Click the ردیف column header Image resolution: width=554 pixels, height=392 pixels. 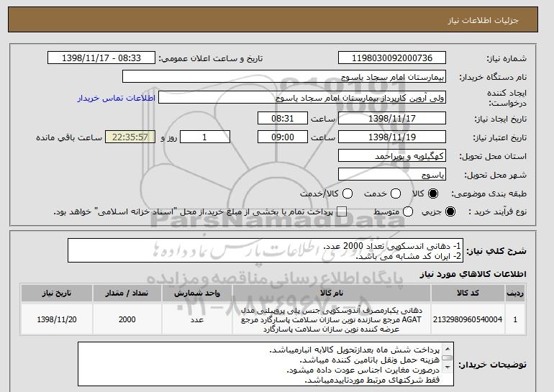(x=515, y=293)
